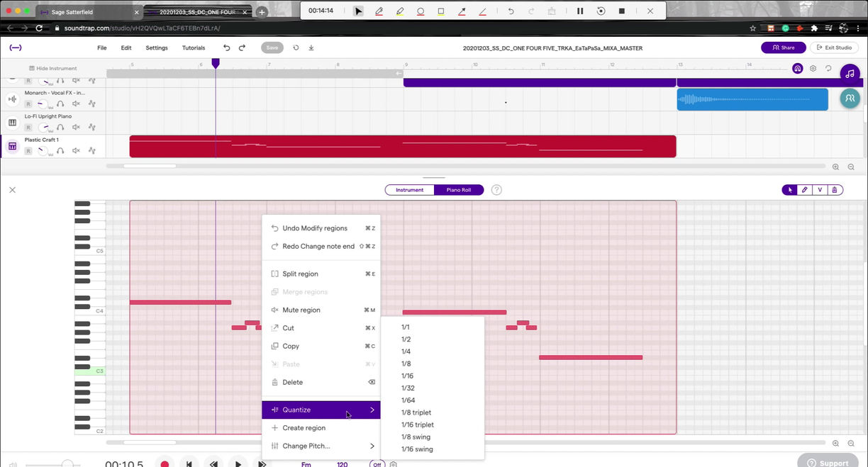Click the play button

pyautogui.click(x=238, y=464)
